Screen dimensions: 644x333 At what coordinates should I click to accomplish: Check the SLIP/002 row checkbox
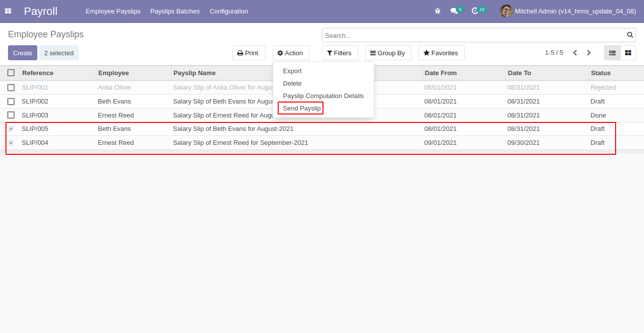pos(11,102)
